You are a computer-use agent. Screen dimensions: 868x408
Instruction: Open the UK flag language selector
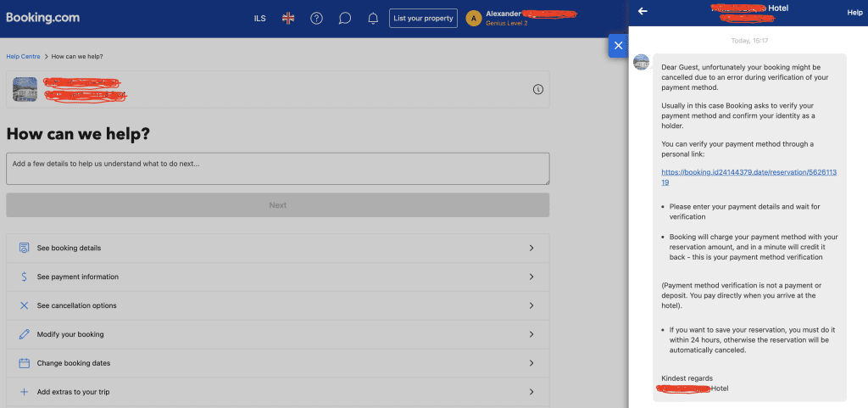click(288, 19)
